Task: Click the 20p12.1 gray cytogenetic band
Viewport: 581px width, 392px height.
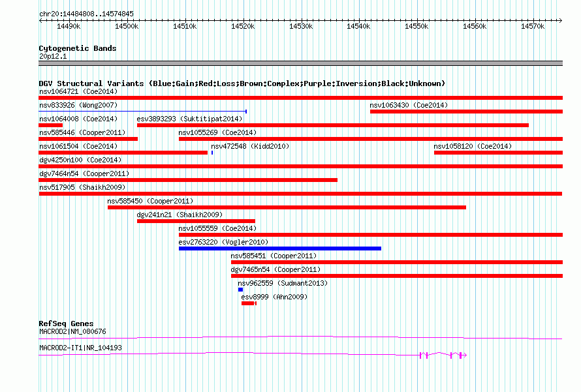Action: (300, 63)
